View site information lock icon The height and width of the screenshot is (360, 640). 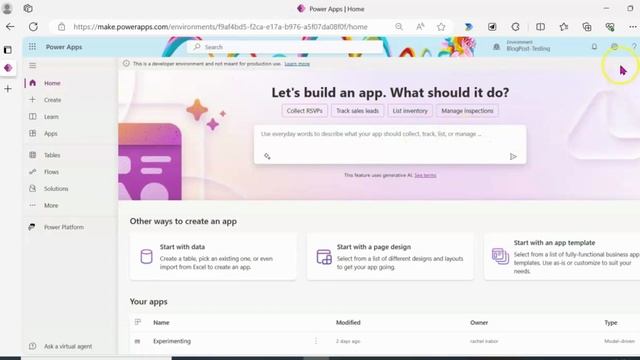(61, 27)
